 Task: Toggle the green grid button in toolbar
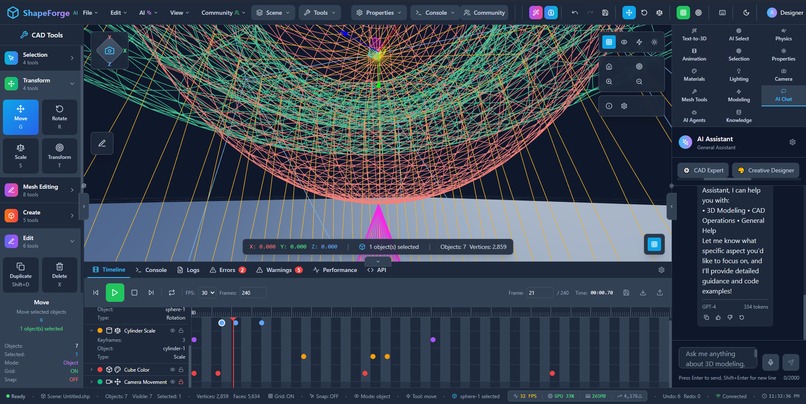[x=683, y=13]
